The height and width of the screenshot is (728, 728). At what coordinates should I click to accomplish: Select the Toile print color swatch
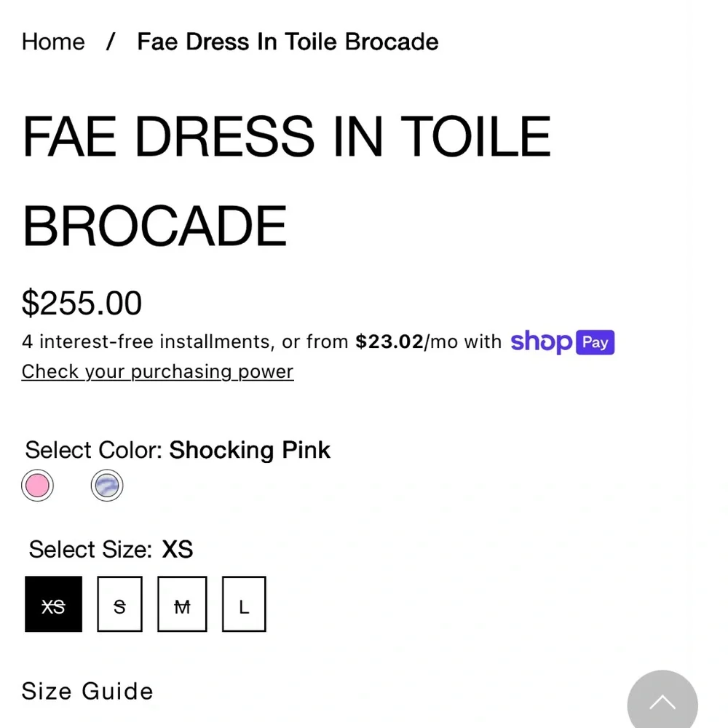click(107, 485)
